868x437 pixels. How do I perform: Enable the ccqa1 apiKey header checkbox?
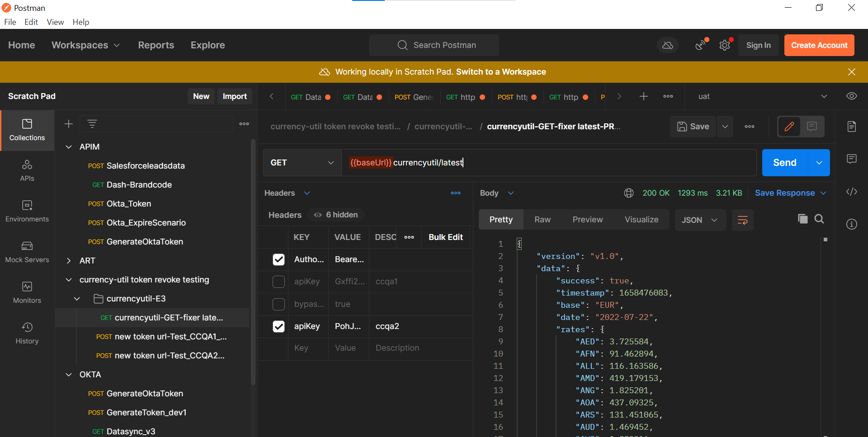point(279,282)
